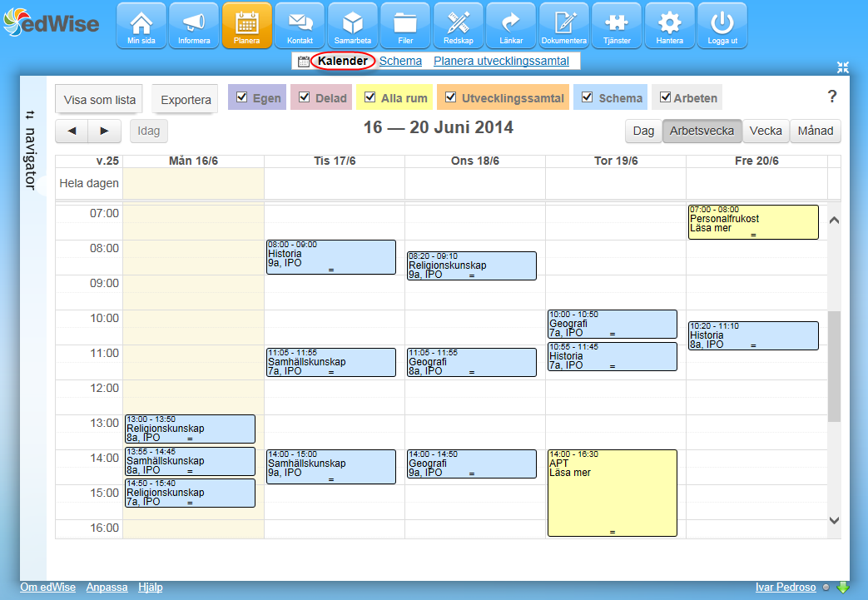Viewport: 868px width, 600px height.
Task: Go to previous week arrow
Action: pos(72,131)
